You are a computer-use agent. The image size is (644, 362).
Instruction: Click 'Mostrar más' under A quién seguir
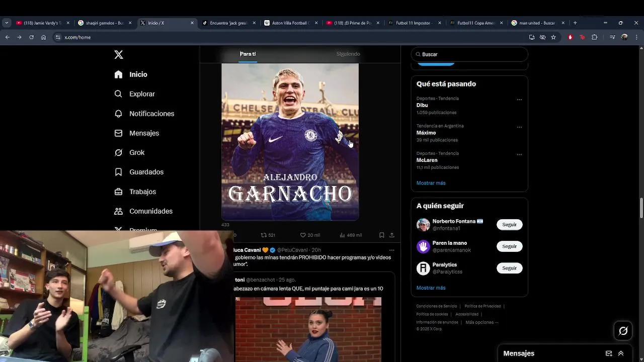431,288
